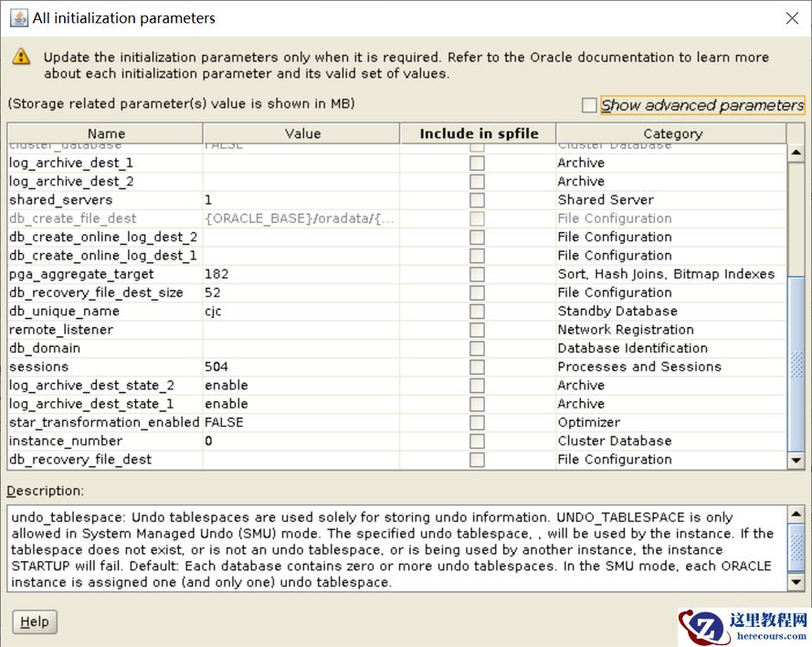Check spfile box for instance_number
This screenshot has height=647, width=812.
[x=477, y=440]
